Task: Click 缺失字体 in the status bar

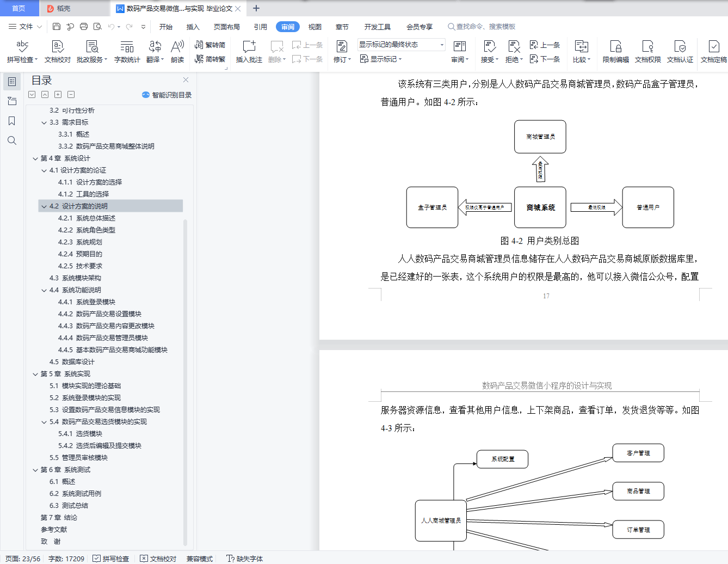Action: (x=244, y=559)
